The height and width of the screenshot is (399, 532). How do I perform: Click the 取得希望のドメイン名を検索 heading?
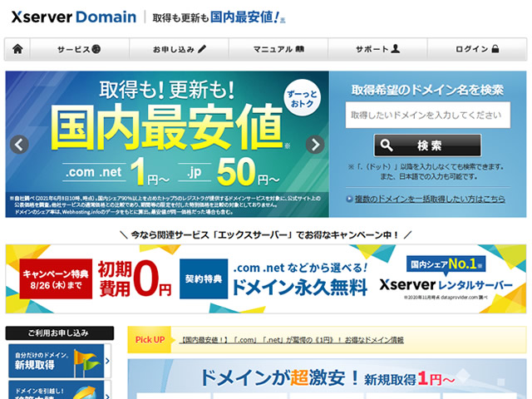(427, 91)
